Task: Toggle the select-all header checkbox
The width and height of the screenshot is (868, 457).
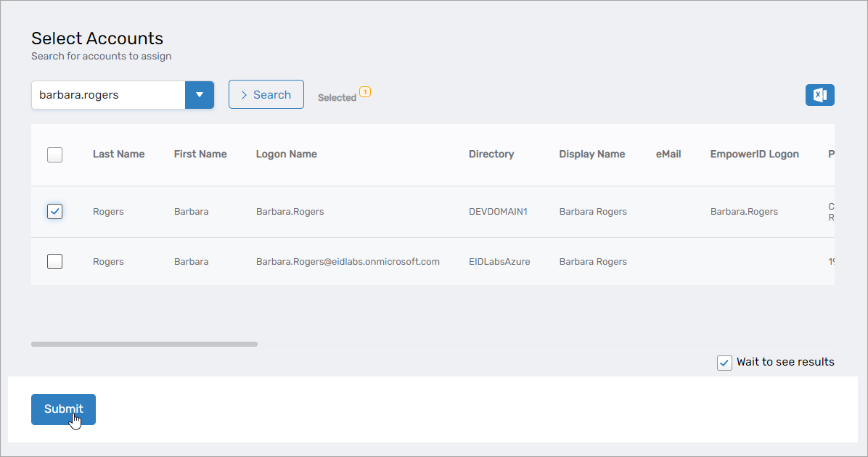Action: [x=54, y=155]
